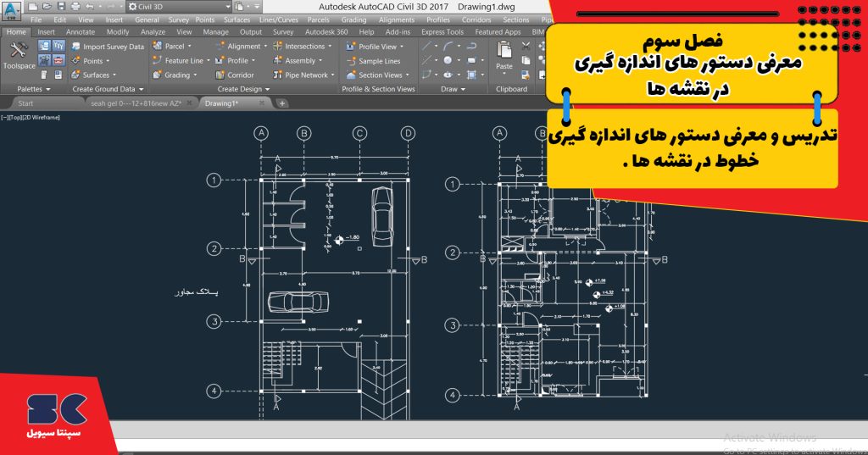Viewport: 868px width, 455px height.
Task: Add a new drawing tab with plus button
Action: coord(281,103)
